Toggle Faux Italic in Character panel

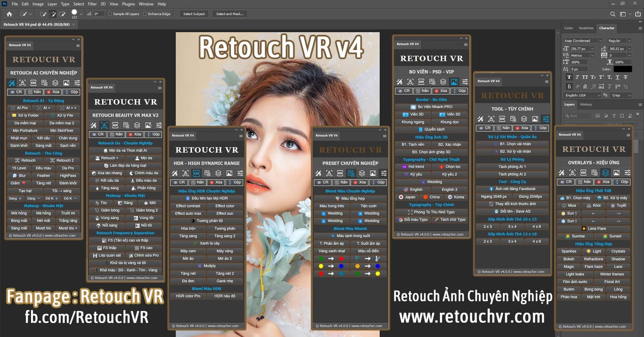[577, 77]
